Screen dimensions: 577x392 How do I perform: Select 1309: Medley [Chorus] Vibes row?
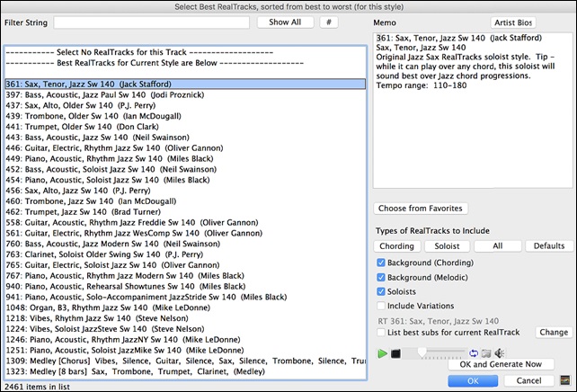click(x=185, y=361)
